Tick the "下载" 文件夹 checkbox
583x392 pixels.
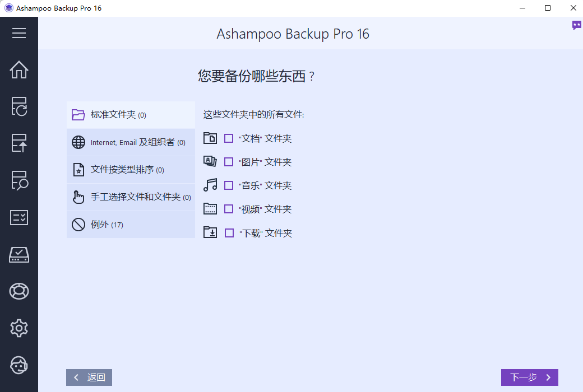[229, 233]
